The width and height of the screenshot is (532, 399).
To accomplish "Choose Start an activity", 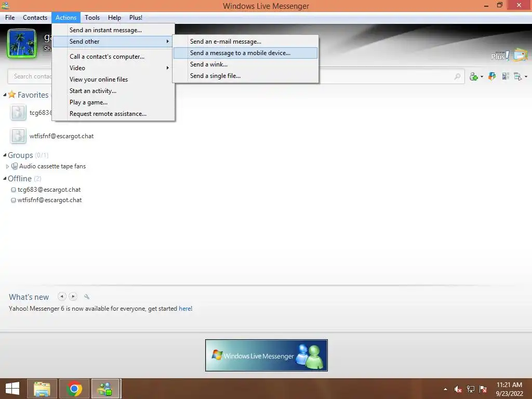I will pyautogui.click(x=113, y=91).
